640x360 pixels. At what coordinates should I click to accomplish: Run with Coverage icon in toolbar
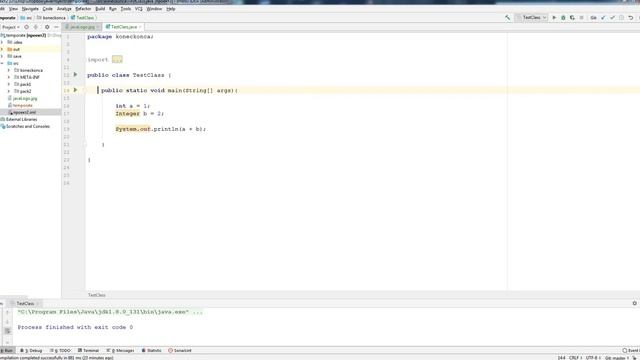coord(572,18)
